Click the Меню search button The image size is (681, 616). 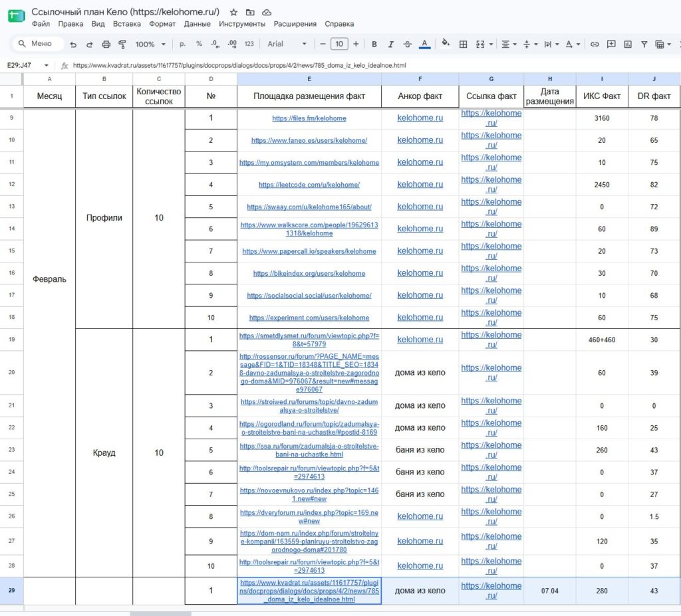(37, 43)
